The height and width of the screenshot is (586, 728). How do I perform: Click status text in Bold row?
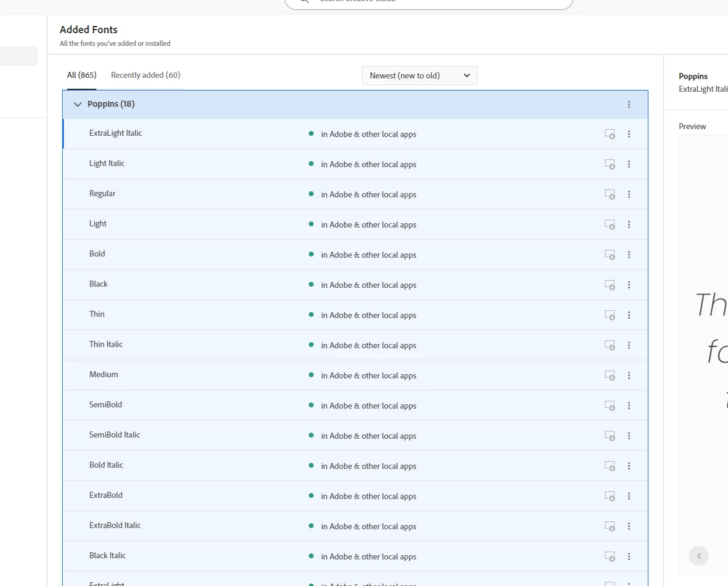369,255
